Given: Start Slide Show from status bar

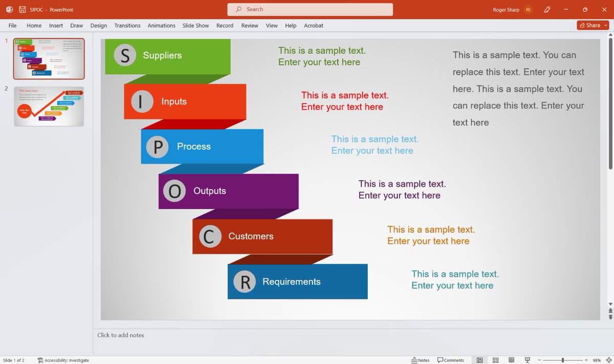Looking at the screenshot, I should point(527,360).
